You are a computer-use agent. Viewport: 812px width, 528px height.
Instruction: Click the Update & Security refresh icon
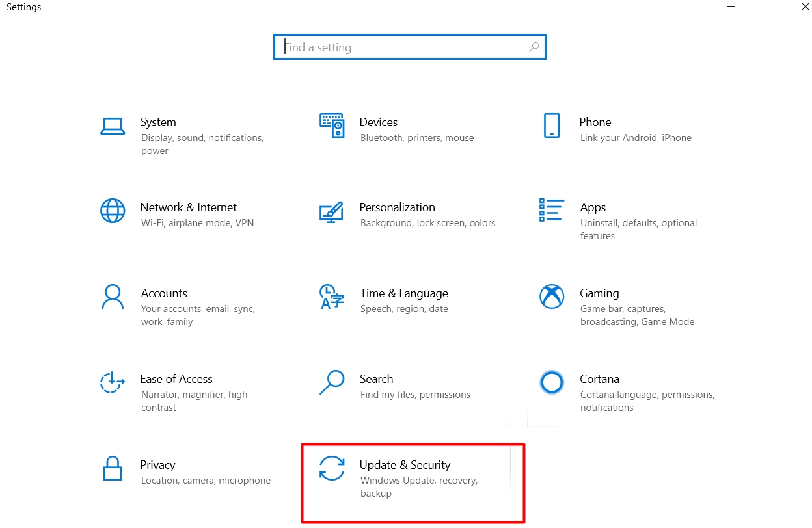332,468
